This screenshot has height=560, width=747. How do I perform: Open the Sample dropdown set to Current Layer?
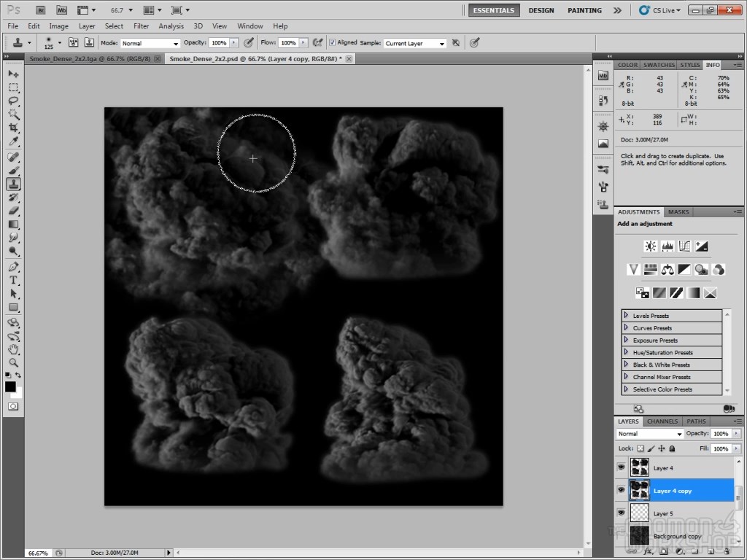(414, 44)
